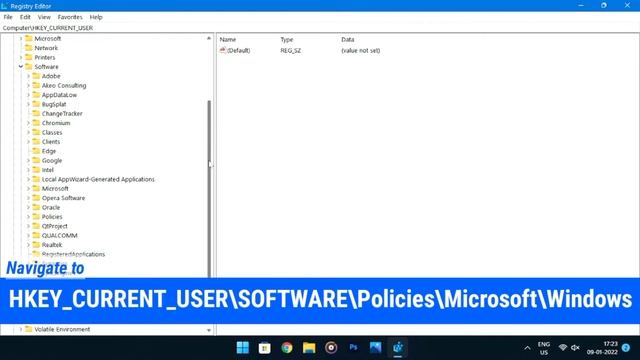Click the (Default) string value icon

point(223,50)
